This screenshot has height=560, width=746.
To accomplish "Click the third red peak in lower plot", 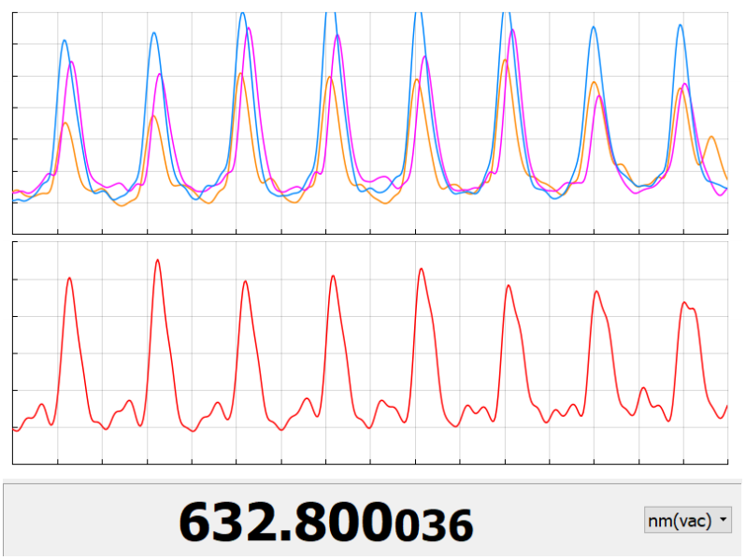I will [x=245, y=281].
